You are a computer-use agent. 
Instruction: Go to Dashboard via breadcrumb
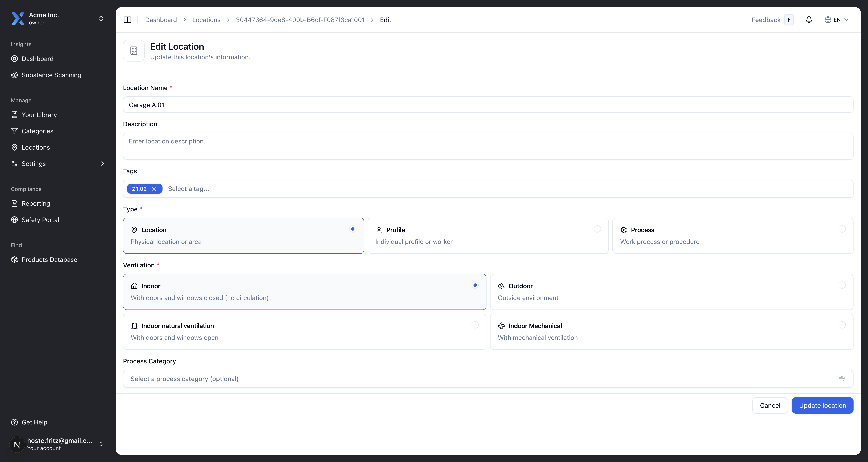(x=161, y=20)
